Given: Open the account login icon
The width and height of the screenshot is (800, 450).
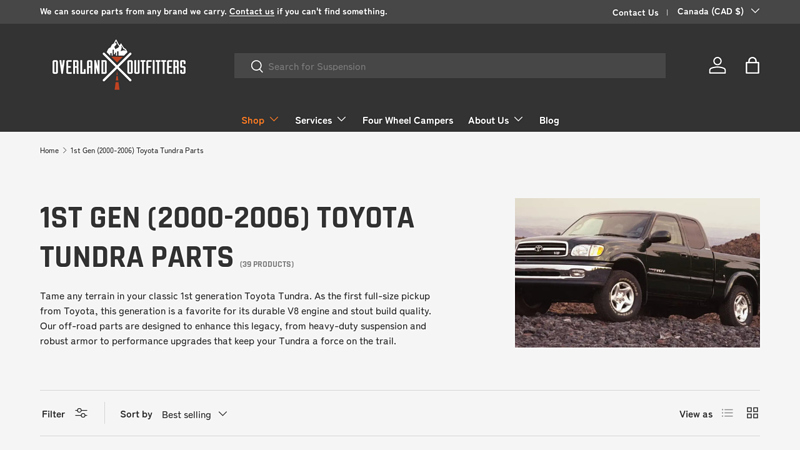Looking at the screenshot, I should (717, 66).
